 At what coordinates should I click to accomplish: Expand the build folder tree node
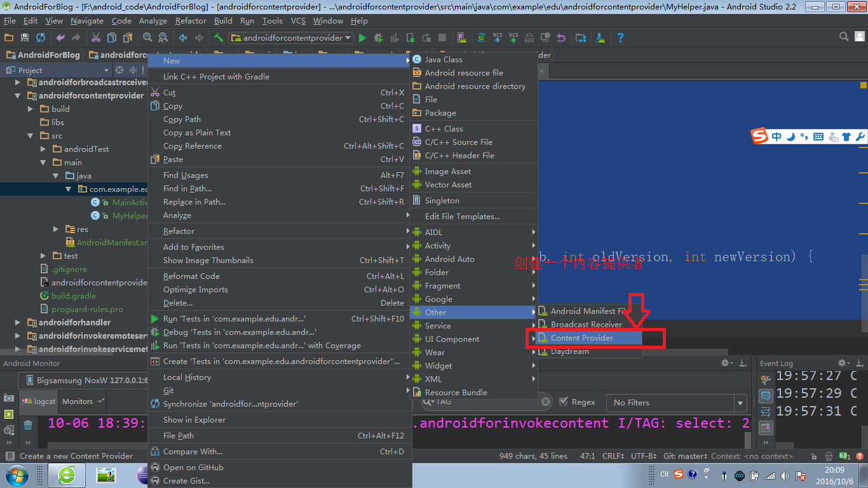point(30,109)
